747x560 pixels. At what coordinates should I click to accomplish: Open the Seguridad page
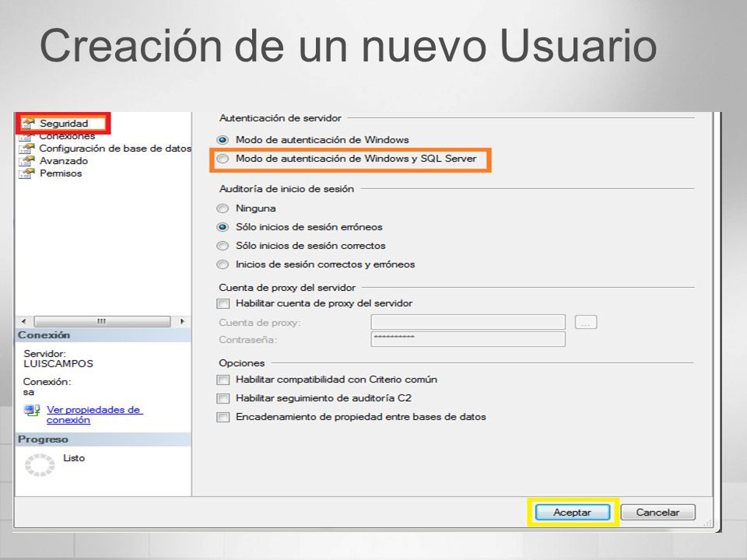coord(64,124)
